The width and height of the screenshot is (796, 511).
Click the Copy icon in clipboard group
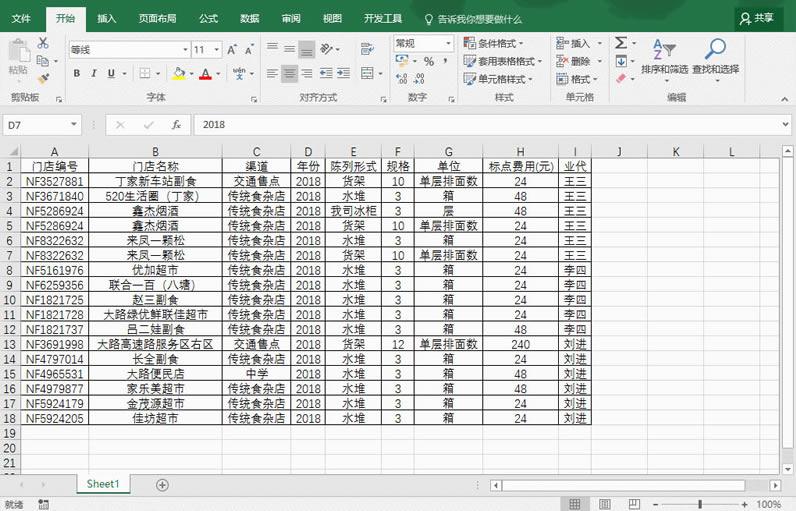(x=43, y=61)
